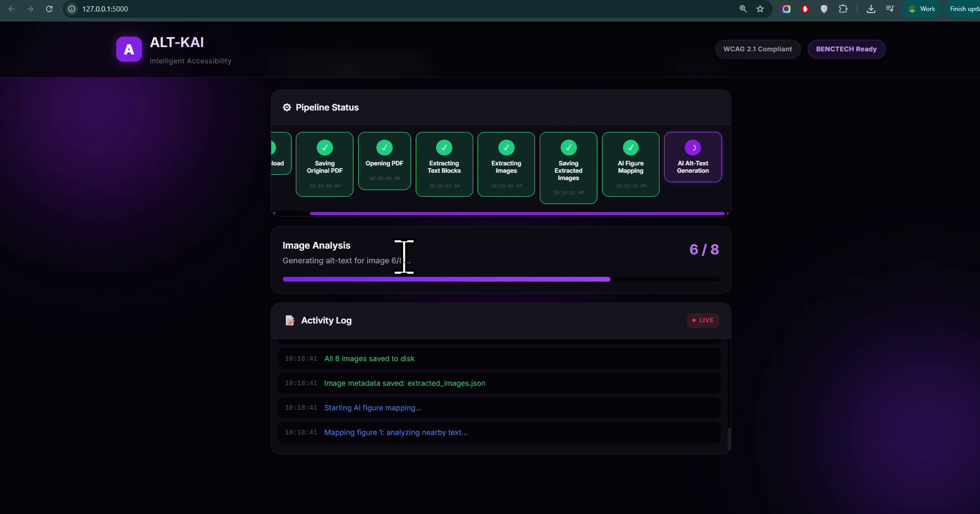
Task: Toggle the LIVE indicator in Activity Log
Action: [703, 320]
